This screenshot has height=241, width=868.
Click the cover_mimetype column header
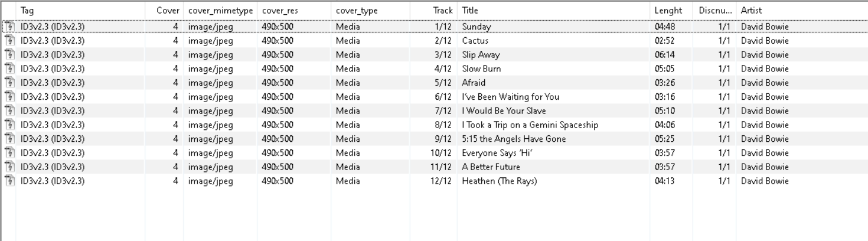221,11
